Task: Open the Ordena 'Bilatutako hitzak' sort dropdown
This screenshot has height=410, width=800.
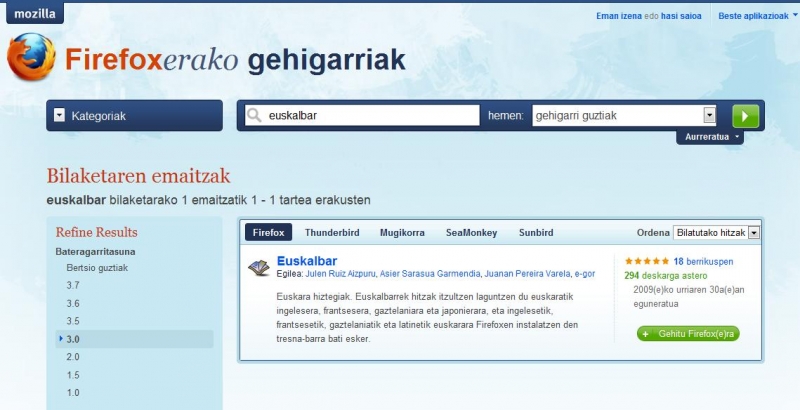Action: pyautogui.click(x=716, y=233)
